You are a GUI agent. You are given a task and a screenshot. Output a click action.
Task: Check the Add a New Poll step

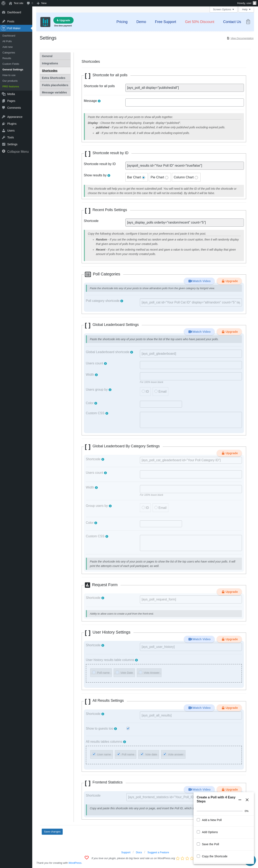[198, 820]
